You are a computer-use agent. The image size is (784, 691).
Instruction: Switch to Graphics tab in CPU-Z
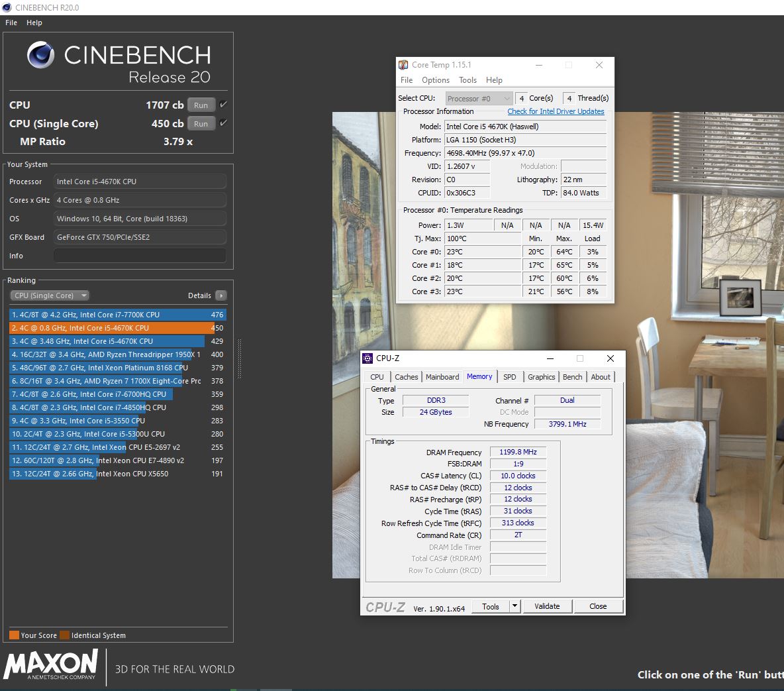pos(542,377)
